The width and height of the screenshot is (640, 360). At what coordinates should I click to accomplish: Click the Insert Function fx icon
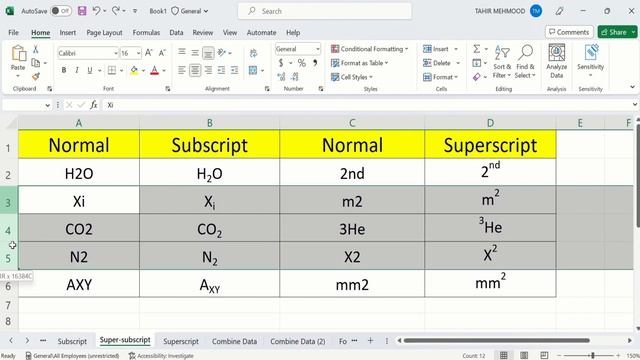(93, 105)
